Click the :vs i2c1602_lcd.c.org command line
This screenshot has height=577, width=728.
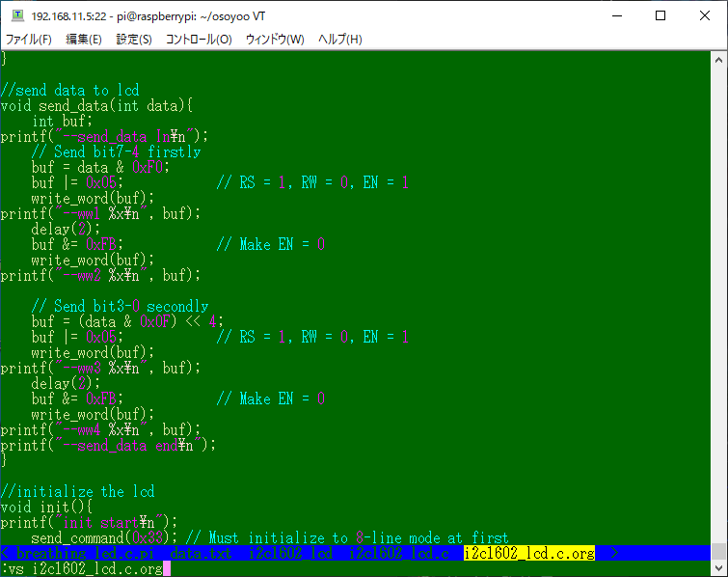(x=82, y=568)
